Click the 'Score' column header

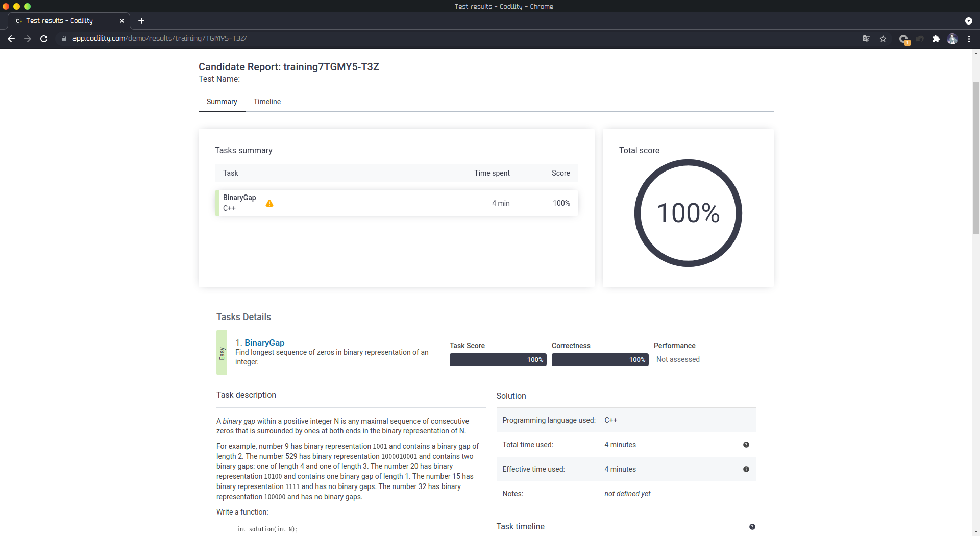560,173
